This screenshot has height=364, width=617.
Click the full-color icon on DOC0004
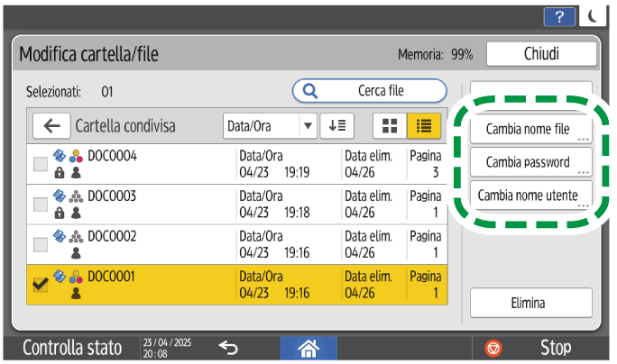click(76, 156)
